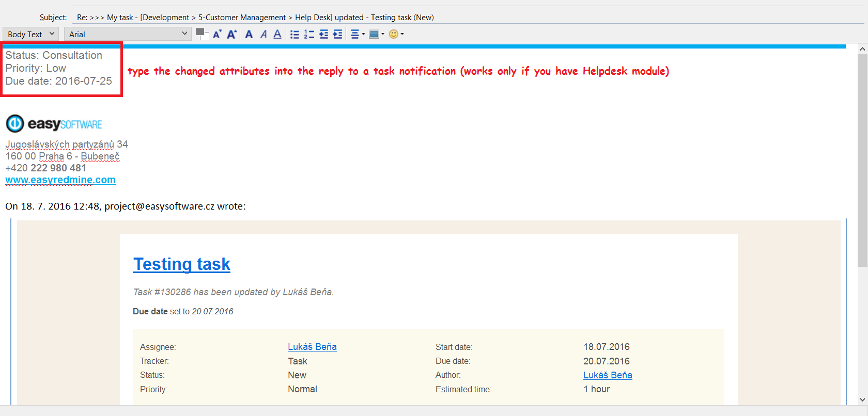Click the vertical scrollbar thumb
Image resolution: width=868 pixels, height=416 pixels.
tap(862, 160)
